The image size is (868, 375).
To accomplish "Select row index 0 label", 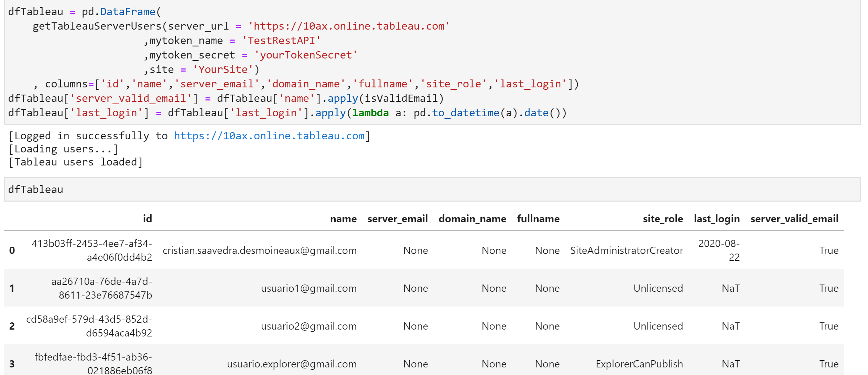I will point(12,250).
